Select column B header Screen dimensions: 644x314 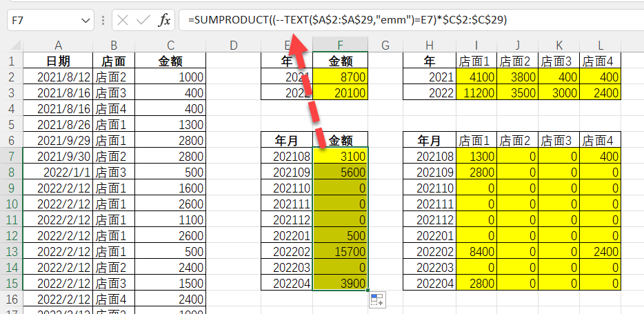pos(114,46)
